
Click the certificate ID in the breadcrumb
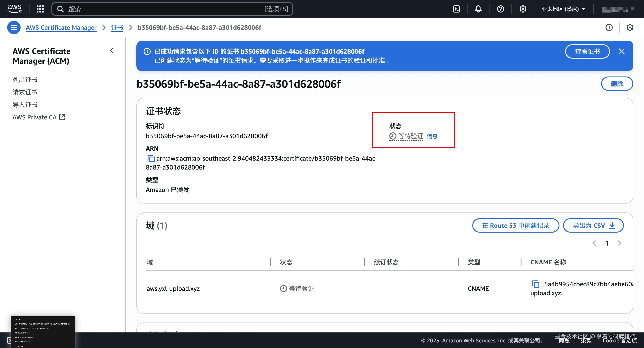[199, 28]
